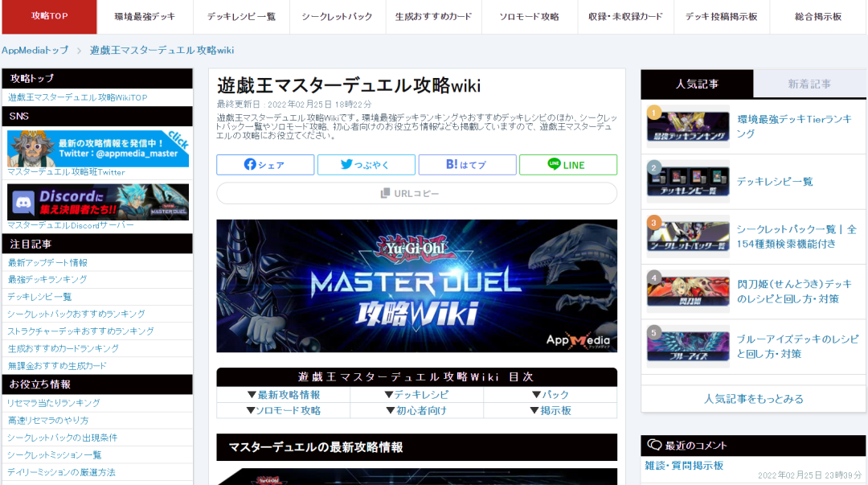Open the Twitter @appmedia_master banner
The image size is (868, 485).
(98, 149)
